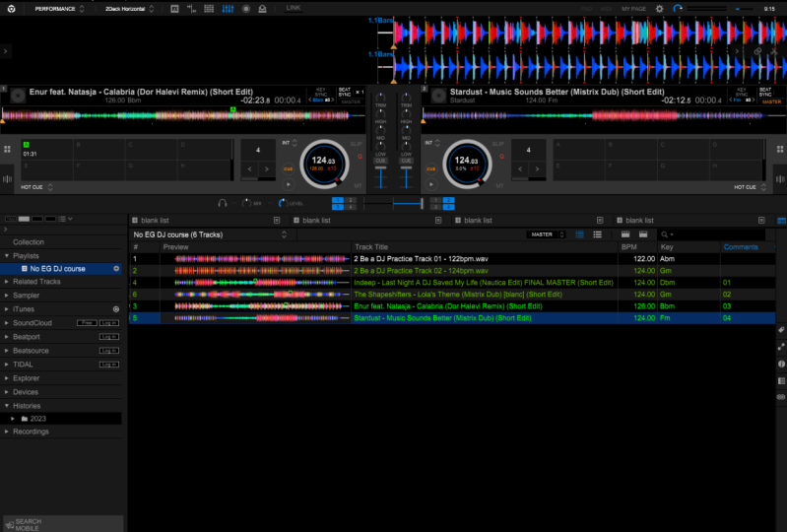Click the lighting icon in top toolbar
Viewport: 787px width, 532px height.
pos(262,9)
